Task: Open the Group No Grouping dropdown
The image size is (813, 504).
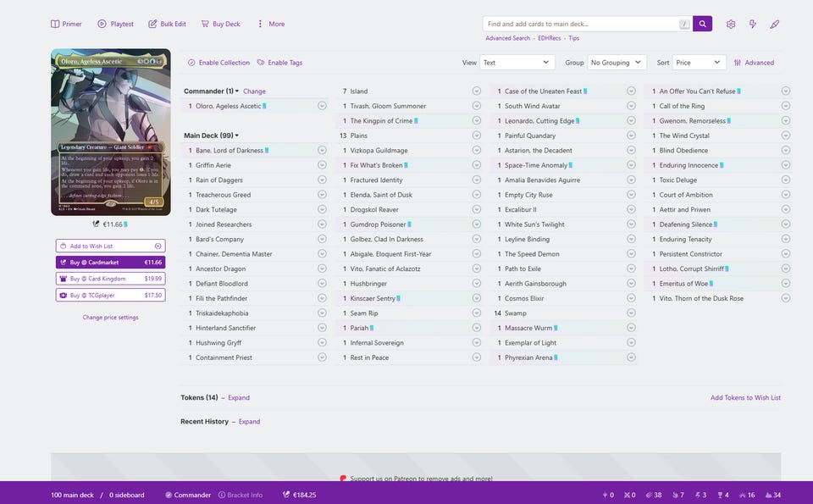Action: coord(617,63)
